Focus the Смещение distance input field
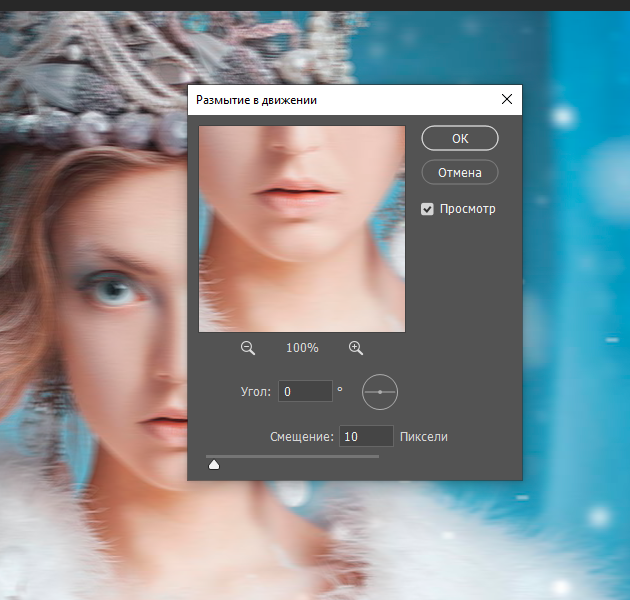Viewport: 630px width, 600px height. (365, 437)
